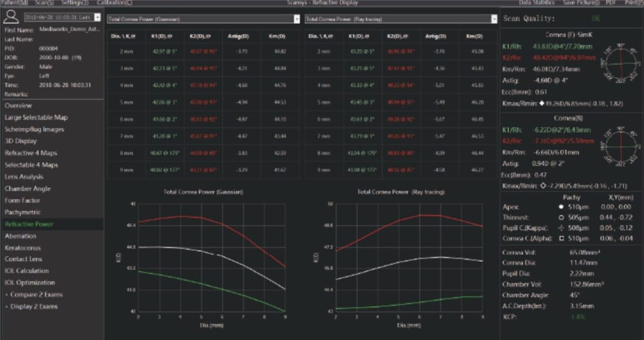This screenshot has height=340, width=644.
Task: Select Keratoconus in the sidebar
Action: pos(22,247)
